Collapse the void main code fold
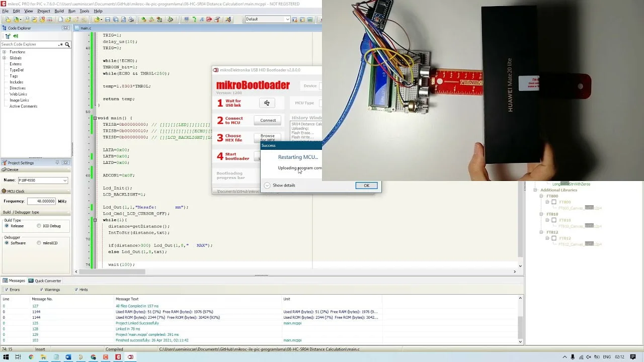644x362 pixels. (95, 118)
